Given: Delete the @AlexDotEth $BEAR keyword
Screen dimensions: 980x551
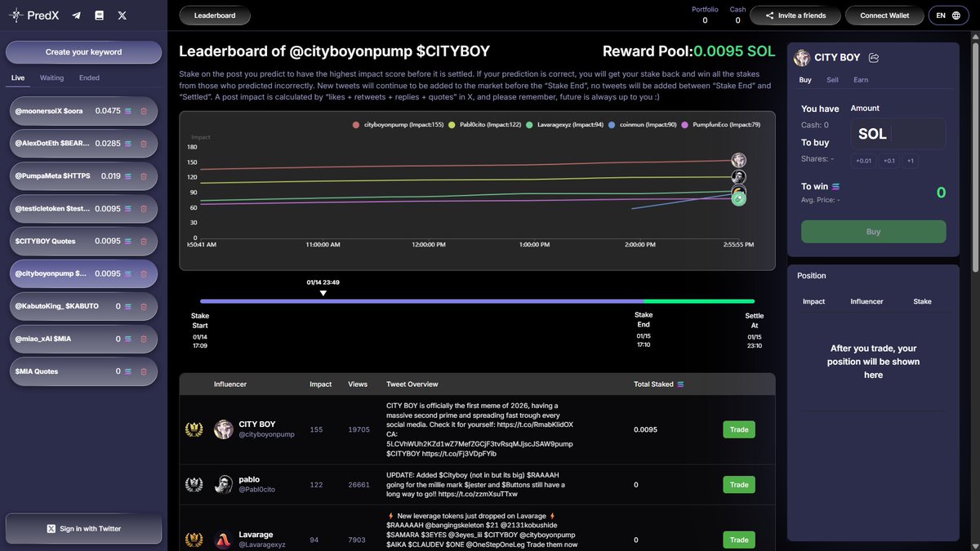Looking at the screenshot, I should (144, 143).
